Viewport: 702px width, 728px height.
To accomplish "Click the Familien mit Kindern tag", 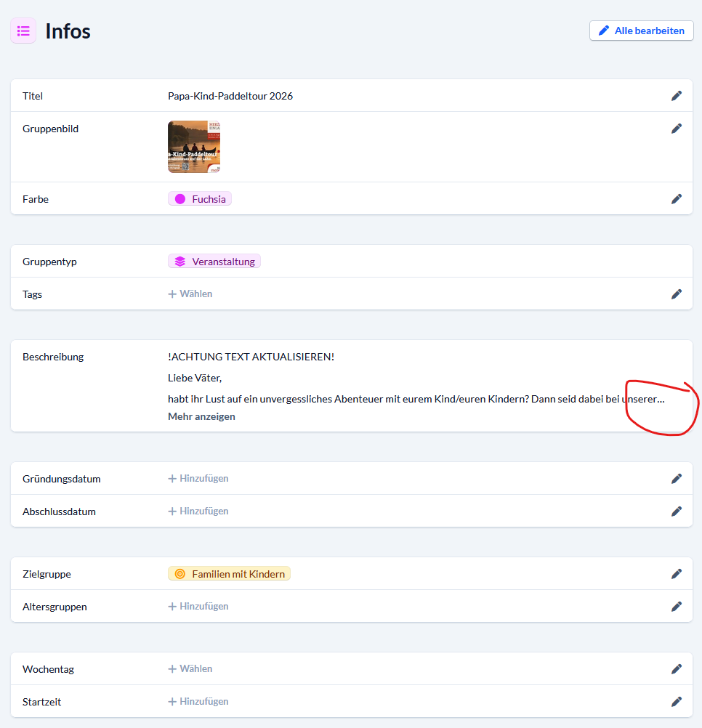I will [x=229, y=574].
